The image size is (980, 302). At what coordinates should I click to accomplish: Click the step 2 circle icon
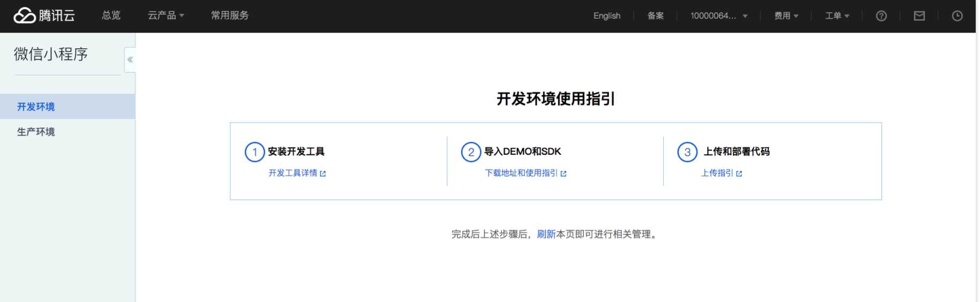pyautogui.click(x=471, y=152)
